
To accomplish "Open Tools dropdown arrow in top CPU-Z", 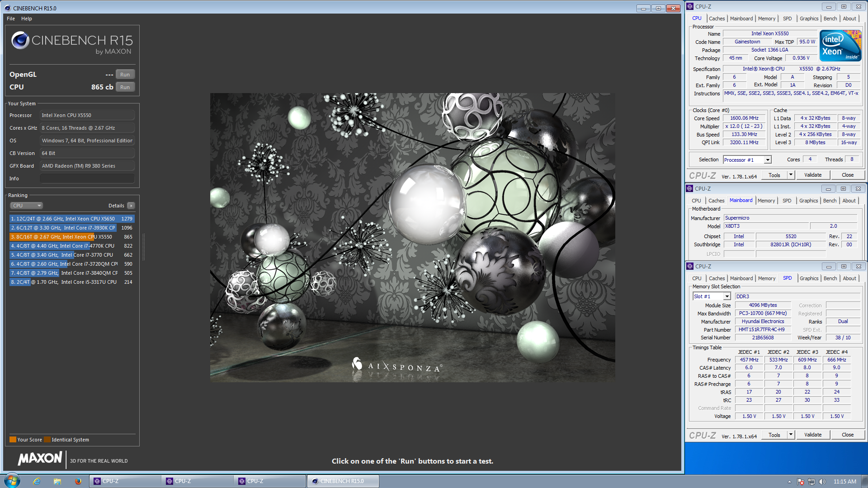I will [x=791, y=175].
